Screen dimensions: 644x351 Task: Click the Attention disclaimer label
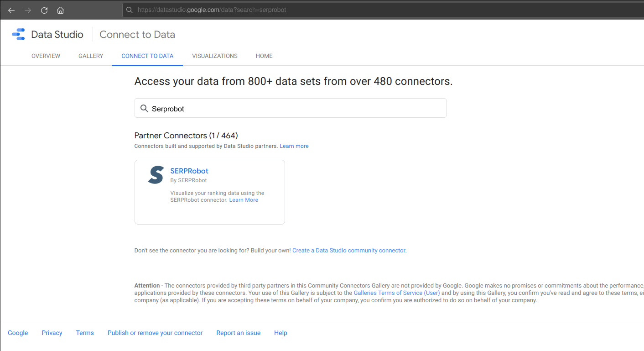click(x=147, y=285)
